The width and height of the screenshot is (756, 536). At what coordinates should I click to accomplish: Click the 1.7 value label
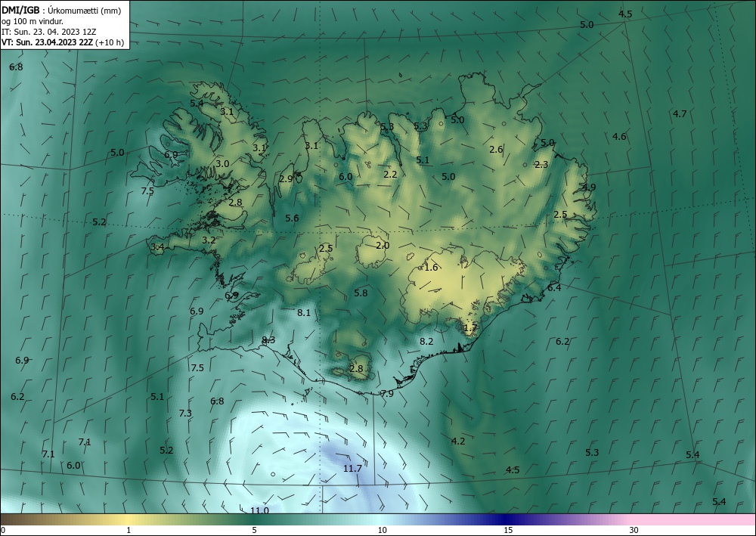click(x=470, y=328)
